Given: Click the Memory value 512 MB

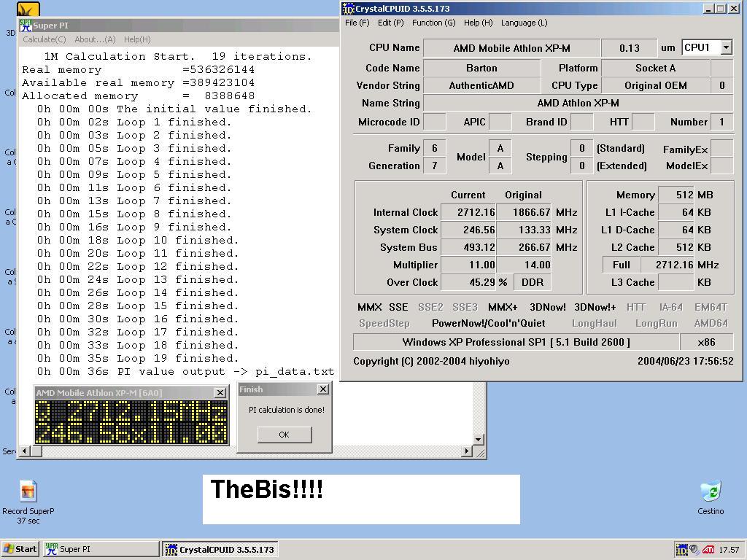Looking at the screenshot, I should click(x=676, y=195).
